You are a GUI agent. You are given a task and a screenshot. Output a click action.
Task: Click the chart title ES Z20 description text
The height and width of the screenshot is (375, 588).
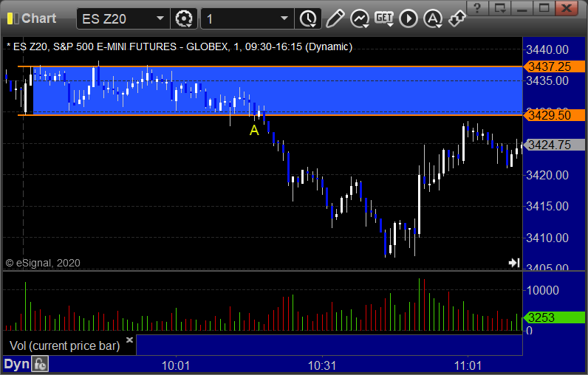[180, 47]
